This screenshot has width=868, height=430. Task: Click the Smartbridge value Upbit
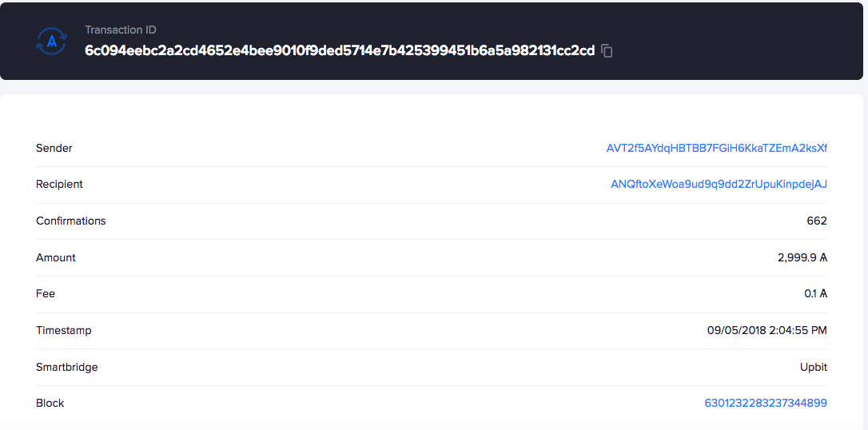[x=814, y=367]
